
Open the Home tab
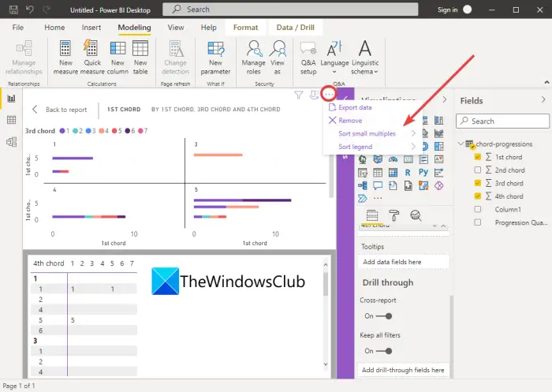tap(54, 28)
